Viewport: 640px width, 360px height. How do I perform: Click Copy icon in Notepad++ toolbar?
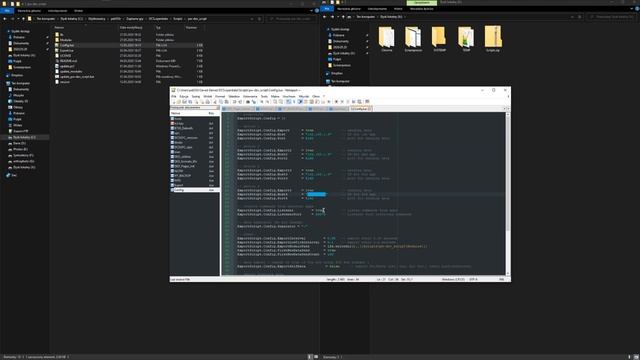(x=221, y=102)
